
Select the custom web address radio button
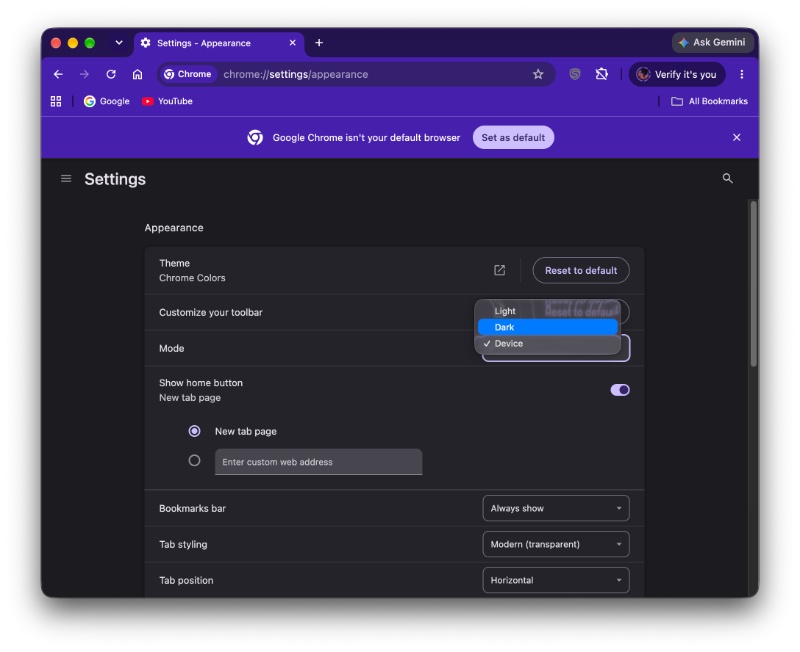[194, 461]
